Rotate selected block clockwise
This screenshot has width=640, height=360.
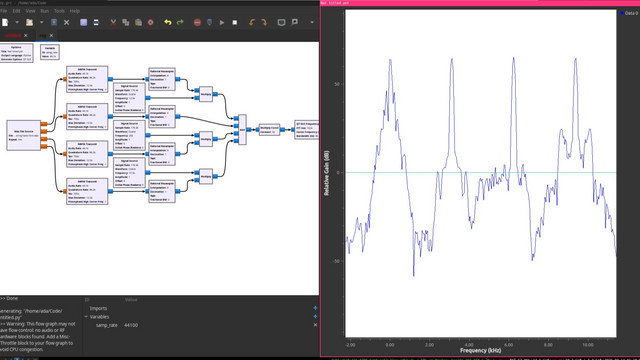pos(264,22)
